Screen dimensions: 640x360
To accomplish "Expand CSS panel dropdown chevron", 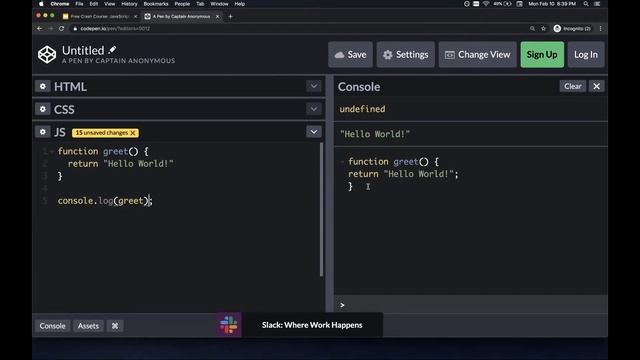I will 313,109.
